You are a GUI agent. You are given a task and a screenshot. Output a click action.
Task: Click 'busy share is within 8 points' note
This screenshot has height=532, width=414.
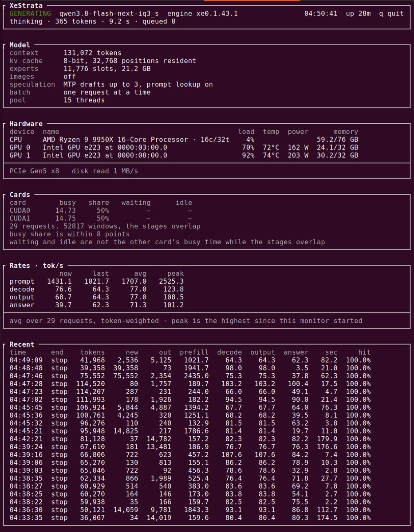(x=70, y=234)
